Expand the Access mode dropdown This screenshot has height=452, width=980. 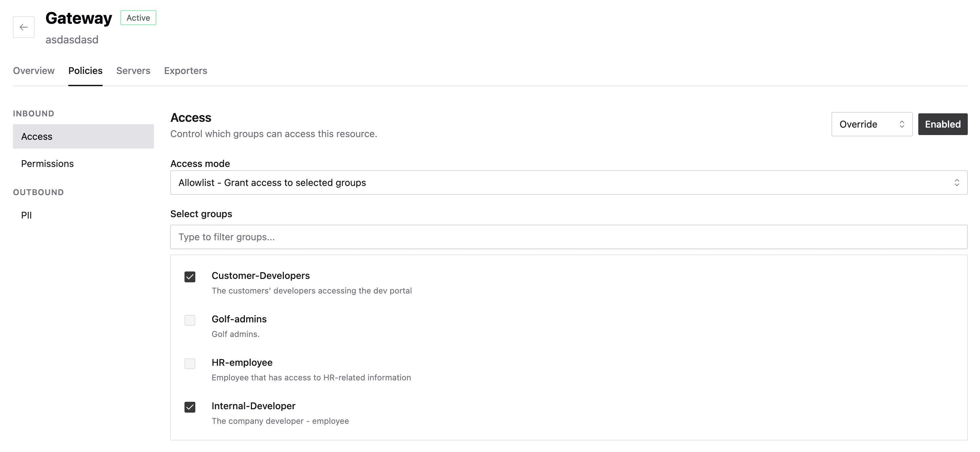pos(568,183)
